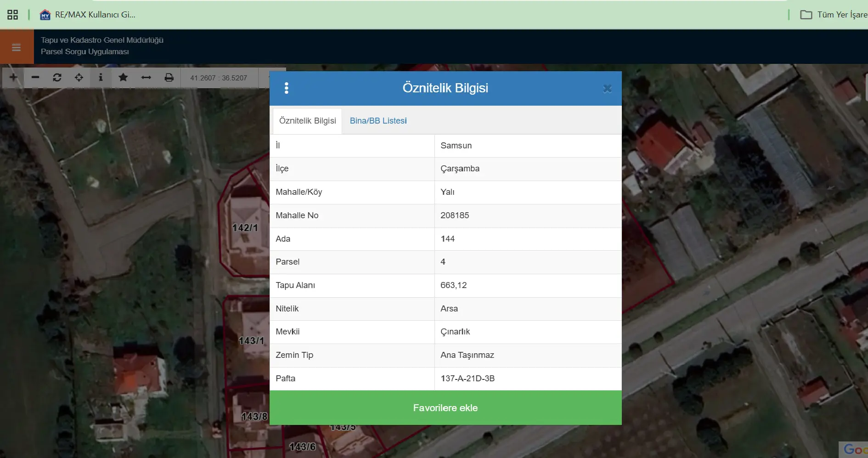Click parcel label 142/1 on map
Image resolution: width=868 pixels, height=458 pixels.
coord(245,228)
